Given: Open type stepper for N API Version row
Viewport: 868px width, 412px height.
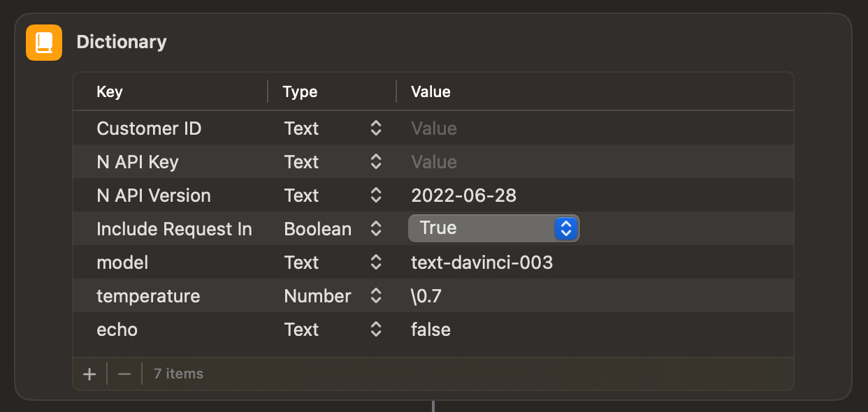Looking at the screenshot, I should 375,196.
